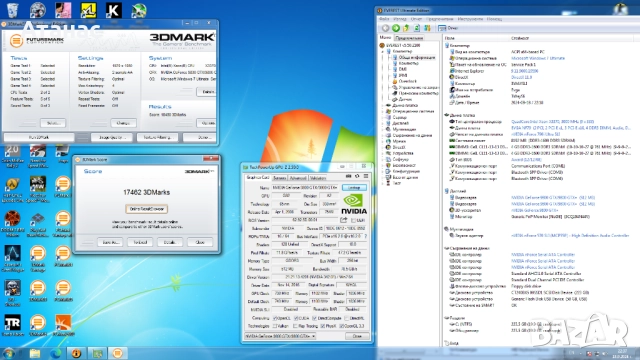The image size is (640, 360).
Task: Open the Инструменти menu in EVEREST
Action: 470,19
